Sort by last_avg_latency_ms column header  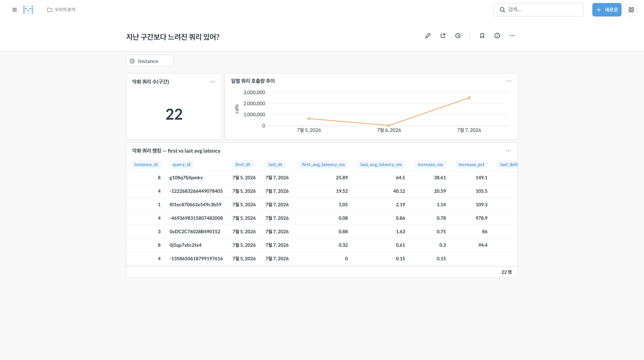click(x=381, y=164)
